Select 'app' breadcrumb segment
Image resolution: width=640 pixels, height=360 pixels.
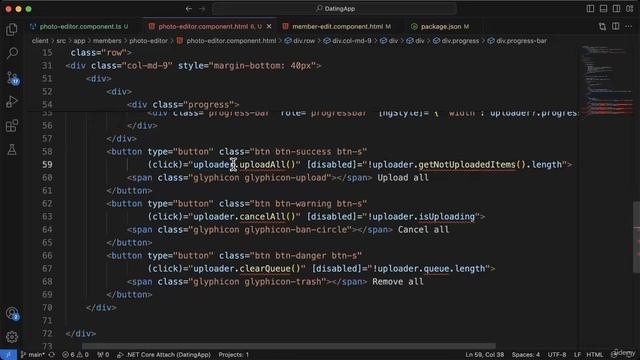click(79, 41)
